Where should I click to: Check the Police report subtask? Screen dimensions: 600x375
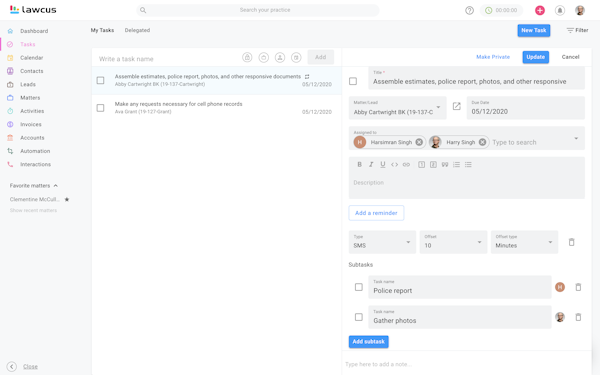(x=359, y=287)
